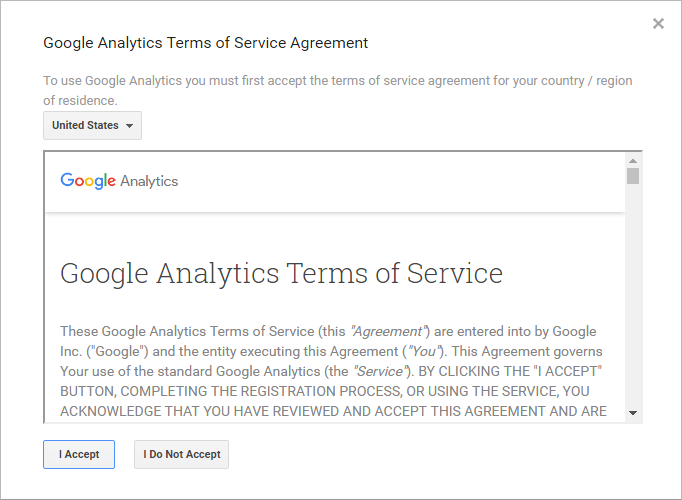Click the Analytics wordmark next to Google logo
The image size is (682, 500).
(149, 181)
